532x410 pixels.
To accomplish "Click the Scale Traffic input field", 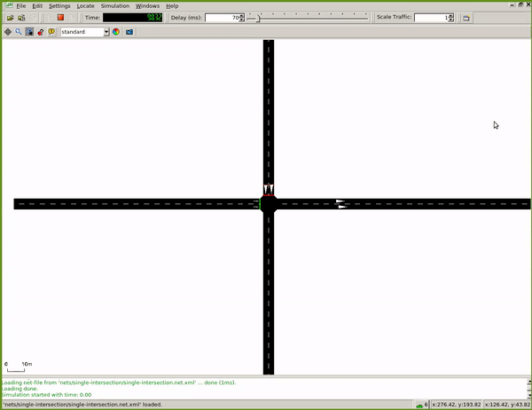I will pyautogui.click(x=431, y=18).
